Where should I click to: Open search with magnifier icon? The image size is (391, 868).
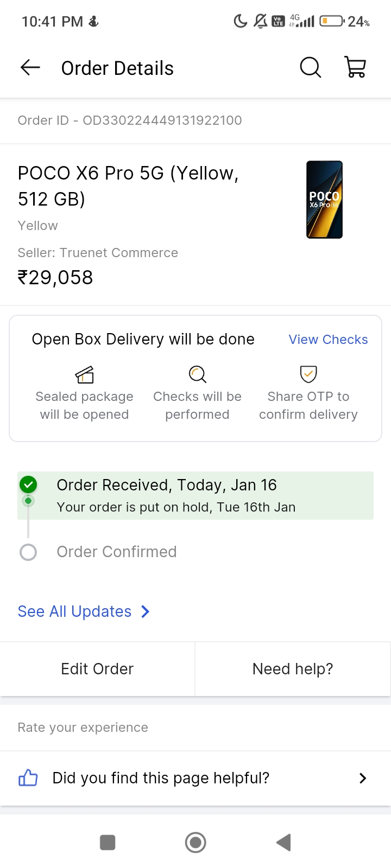[x=311, y=68]
